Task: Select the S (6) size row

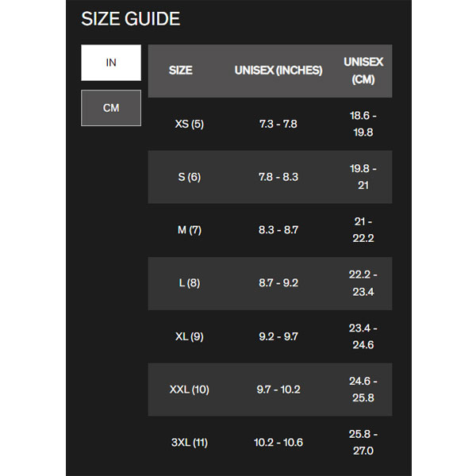Action: pyautogui.click(x=189, y=177)
